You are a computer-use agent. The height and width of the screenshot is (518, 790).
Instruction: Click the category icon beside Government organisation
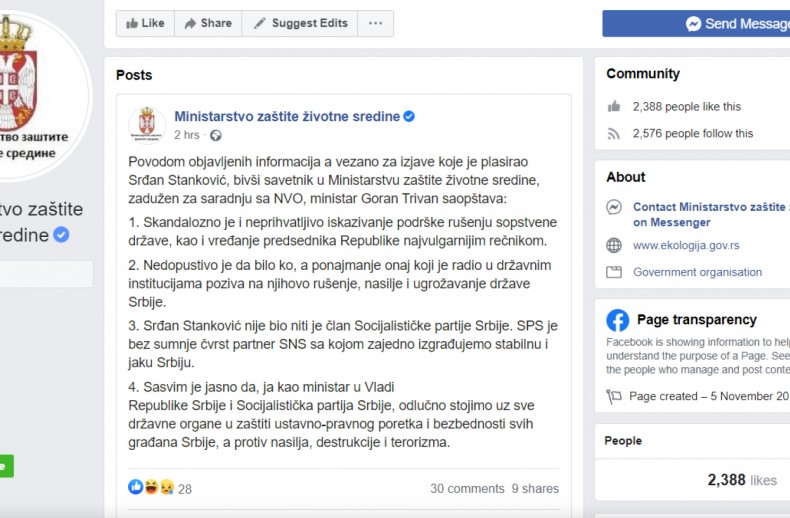click(x=614, y=272)
